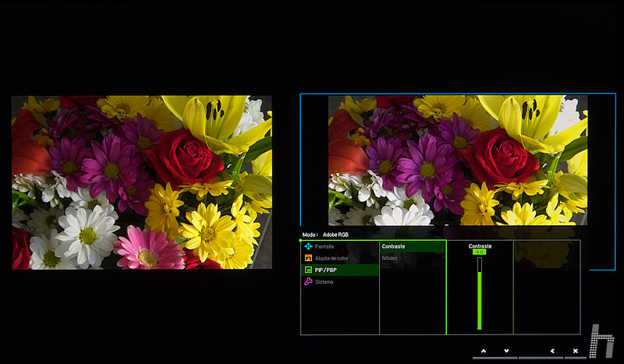Click the Ajuste de color icon

[x=308, y=258]
